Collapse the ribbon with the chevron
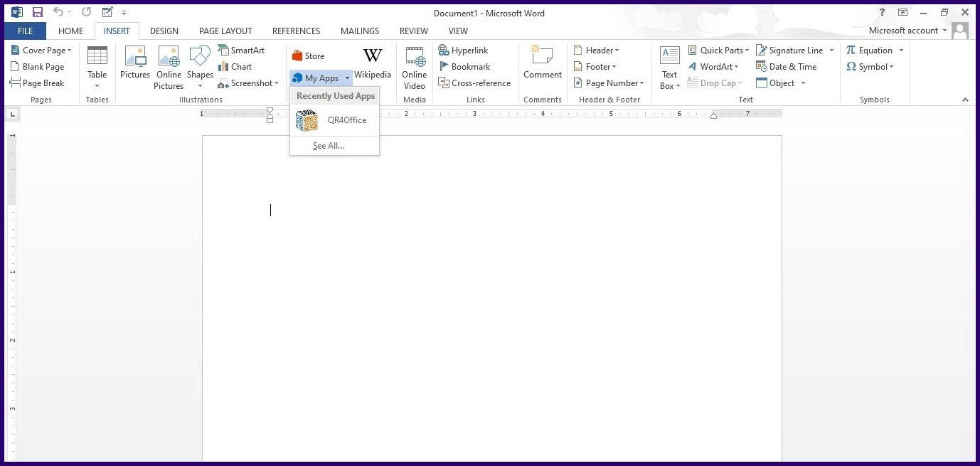This screenshot has width=980, height=466. (965, 100)
